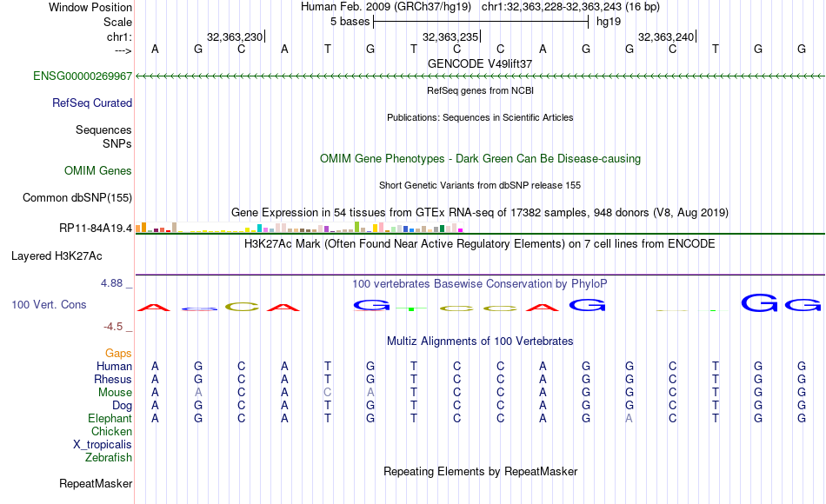Viewport: 826px width, 504px height.
Task: Click the RepeatMasker track label
Action: coord(96,483)
